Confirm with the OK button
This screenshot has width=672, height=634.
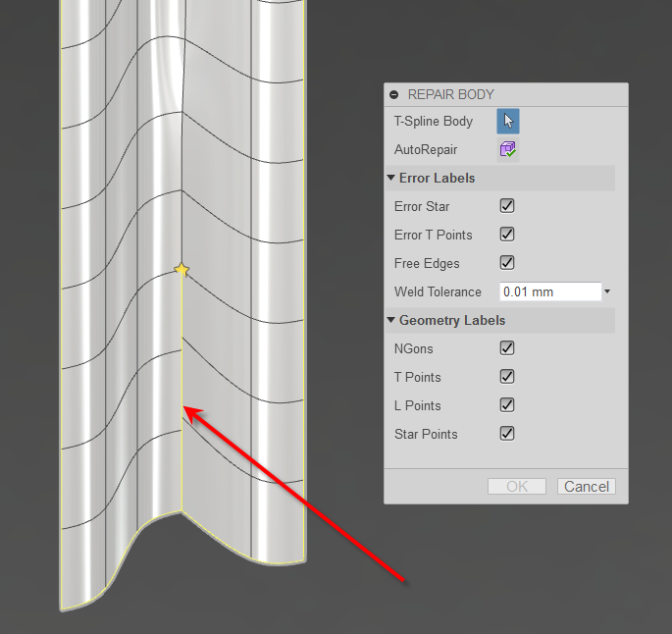tap(517, 487)
